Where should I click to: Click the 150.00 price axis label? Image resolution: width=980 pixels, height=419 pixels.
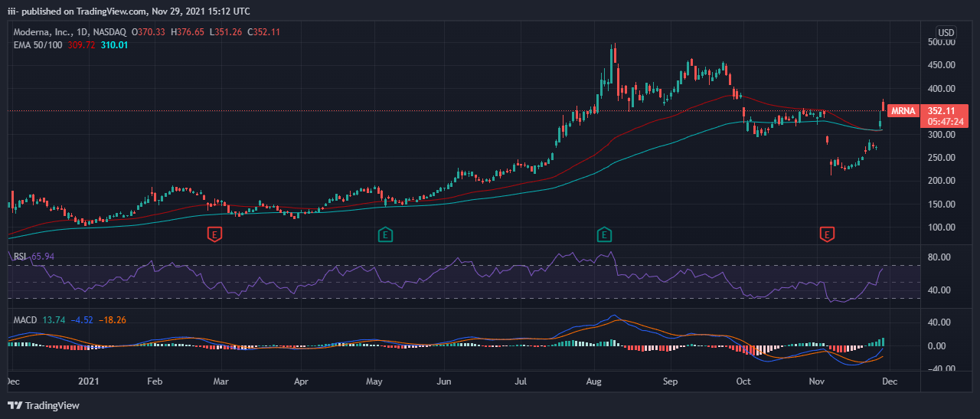click(x=941, y=205)
